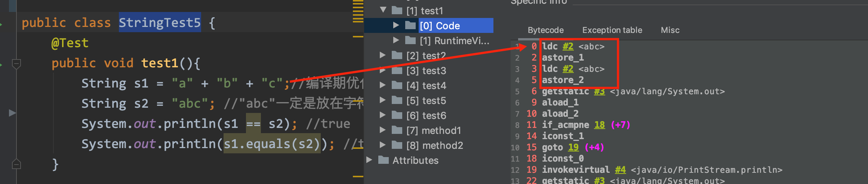The image size is (868, 184).
Task: Expand the Attributes node arrow
Action: click(x=369, y=160)
